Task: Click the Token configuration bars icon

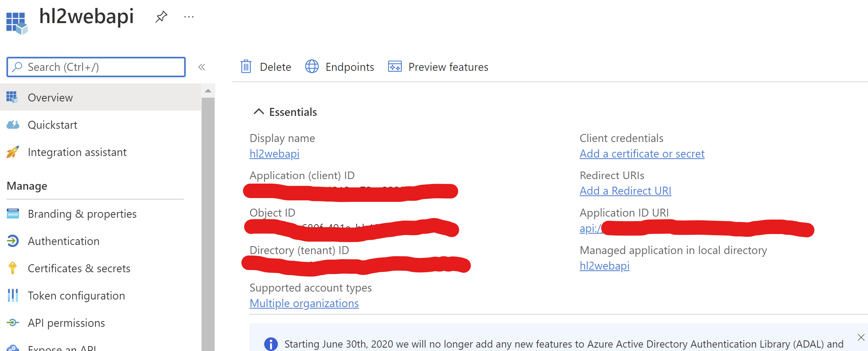Action: pyautogui.click(x=13, y=295)
